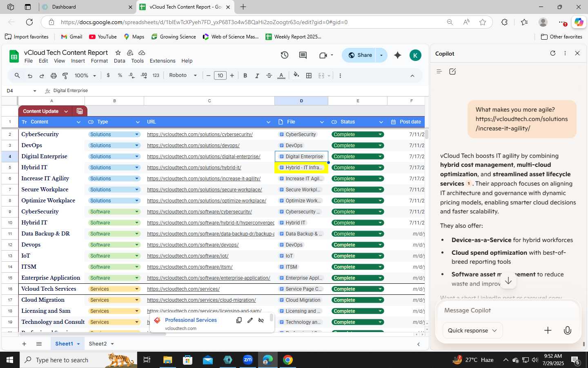Increase decimal places icon
Screen dimensions: 588x368
[144, 75]
